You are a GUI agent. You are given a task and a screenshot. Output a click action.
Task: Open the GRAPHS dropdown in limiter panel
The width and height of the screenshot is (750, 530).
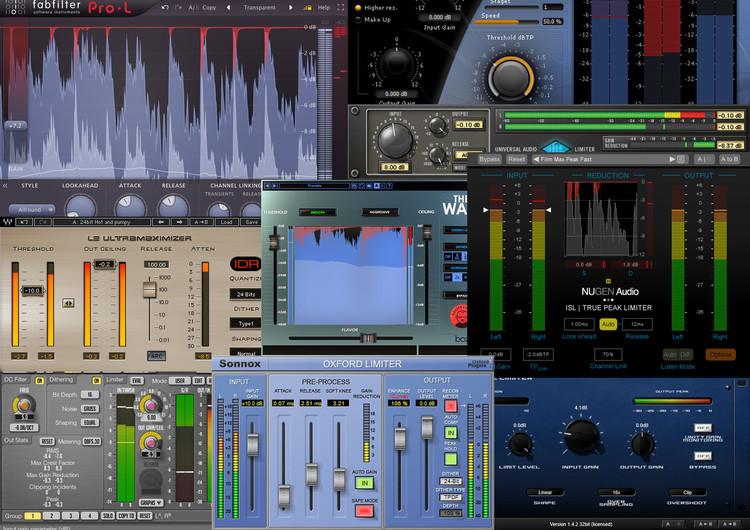151,503
